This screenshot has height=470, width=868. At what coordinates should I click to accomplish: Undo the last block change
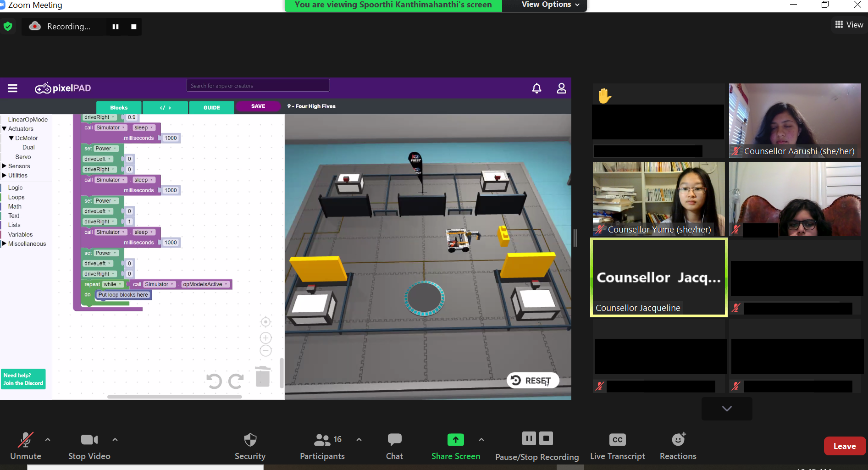pos(214,381)
